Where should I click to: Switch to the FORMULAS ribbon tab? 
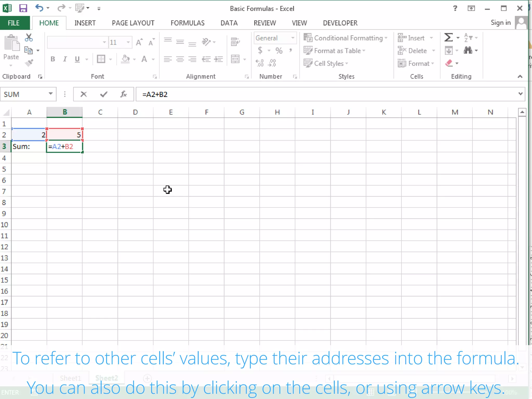(x=188, y=23)
